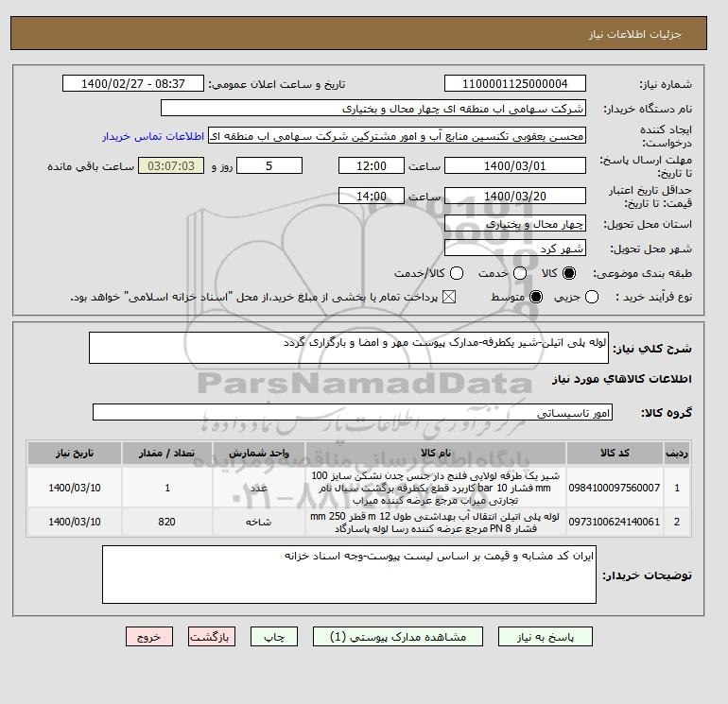Click the واحد شمارش column header
This screenshot has height=704, width=728.
tap(259, 453)
